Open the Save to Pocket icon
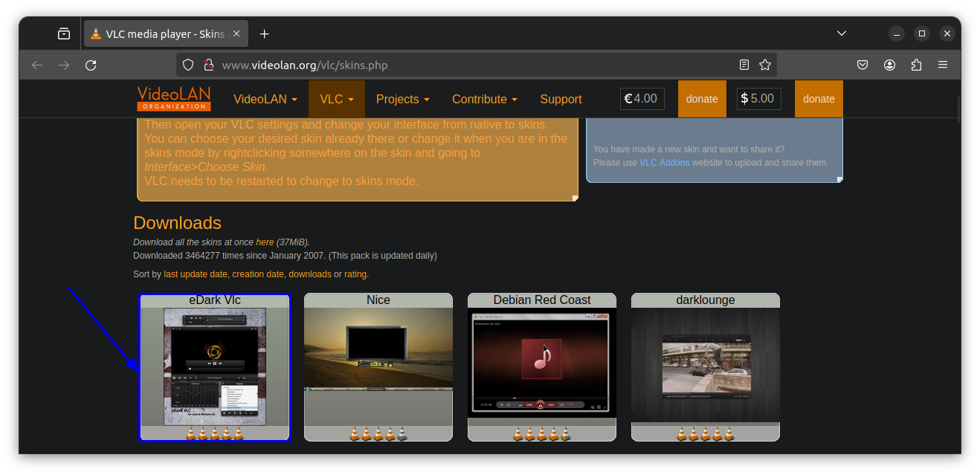 pyautogui.click(x=863, y=65)
